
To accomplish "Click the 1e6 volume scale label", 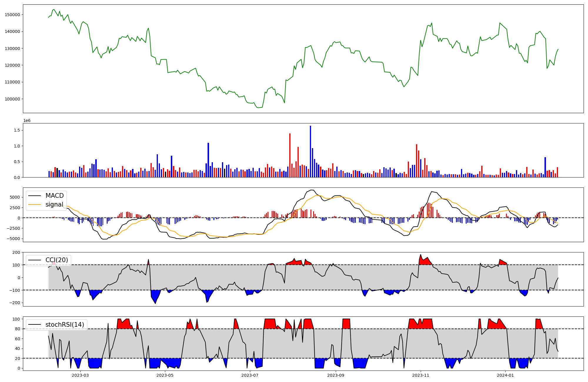I will [27, 121].
